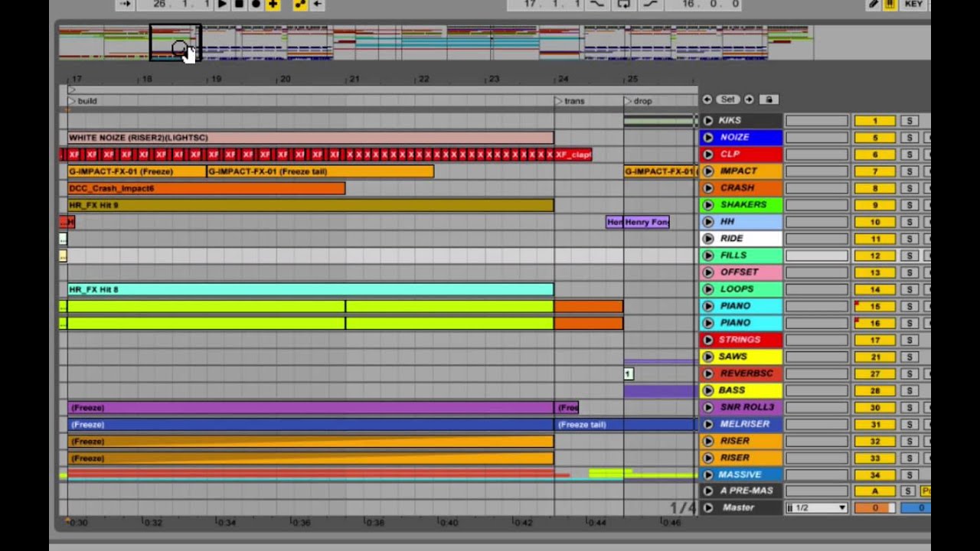The width and height of the screenshot is (980, 551).
Task: Solo the MELRISER track
Action: [910, 424]
